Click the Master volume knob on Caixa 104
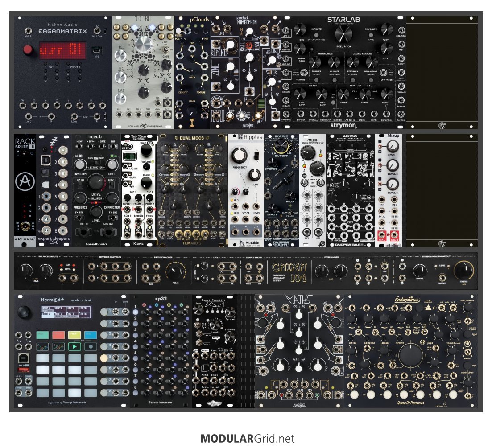The width and height of the screenshot is (496, 448). [x=464, y=270]
